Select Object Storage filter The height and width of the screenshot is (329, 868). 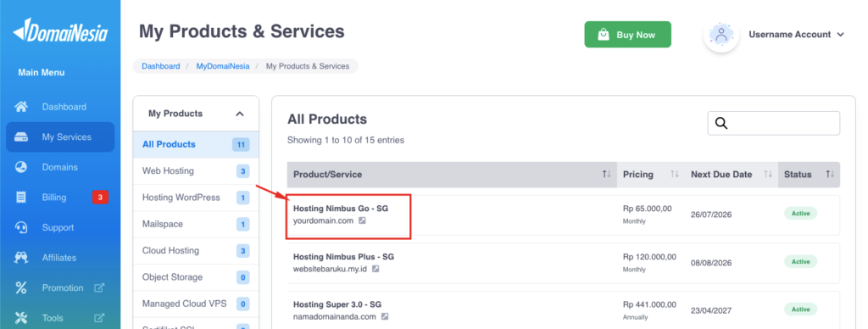(x=196, y=277)
